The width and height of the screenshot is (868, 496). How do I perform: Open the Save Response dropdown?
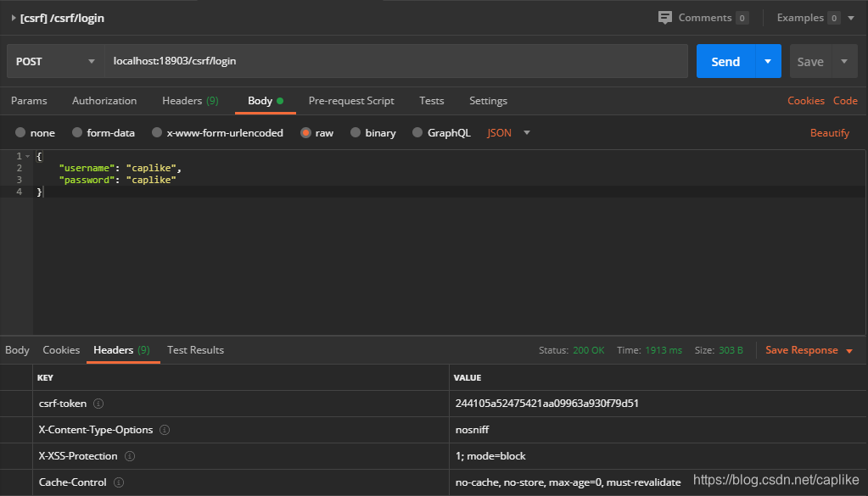click(848, 349)
